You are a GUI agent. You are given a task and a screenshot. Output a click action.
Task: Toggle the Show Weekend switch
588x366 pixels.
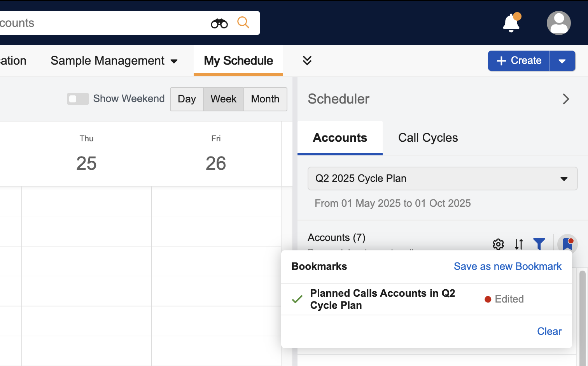tap(78, 99)
